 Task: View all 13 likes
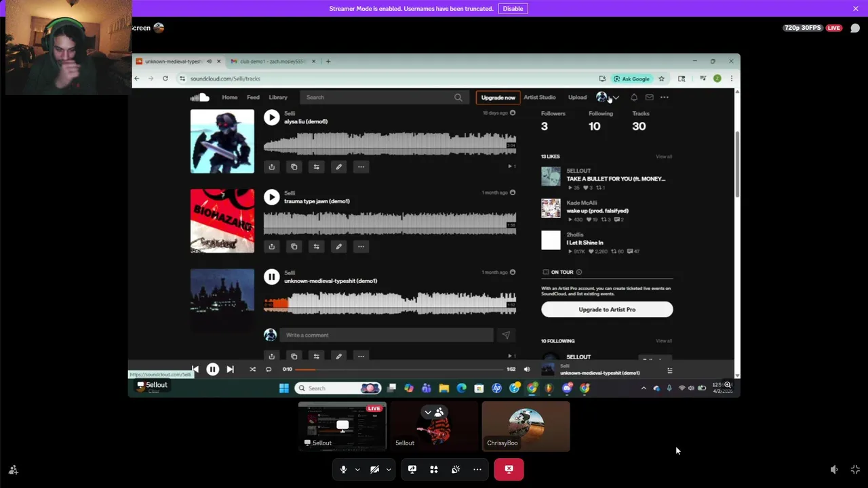point(664,157)
